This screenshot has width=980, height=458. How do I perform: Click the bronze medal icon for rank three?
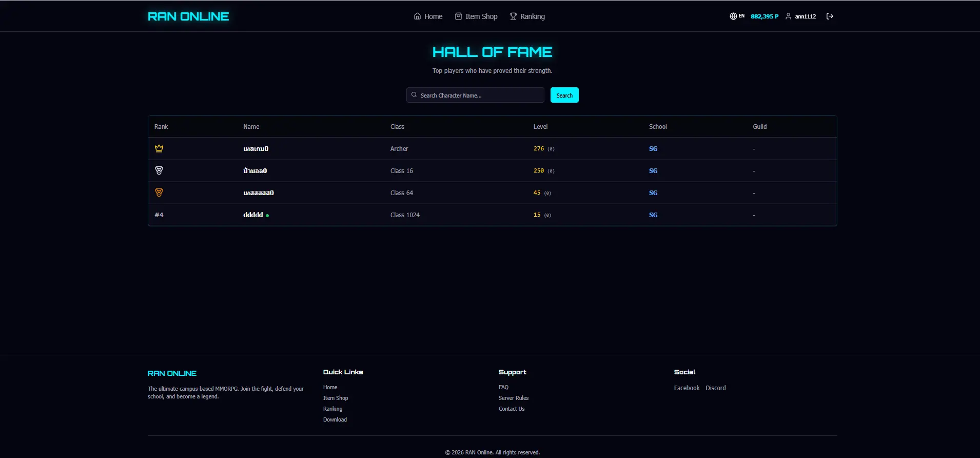[159, 193]
